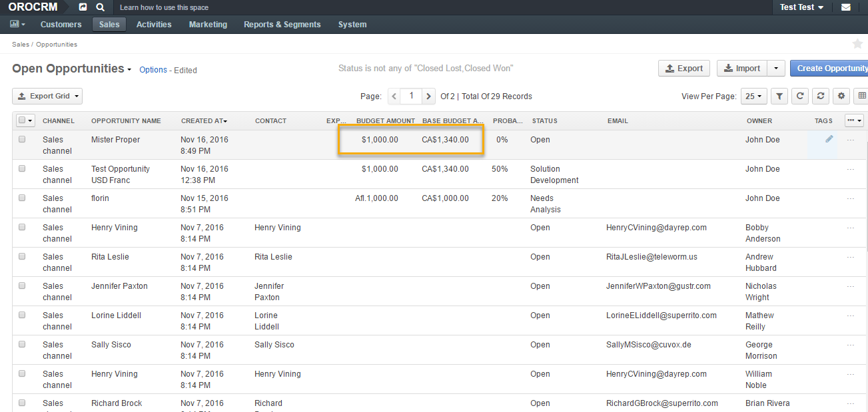Open row actions ellipsis for Lorine Liddell
Image resolution: width=868 pixels, height=412 pixels.
tap(851, 315)
